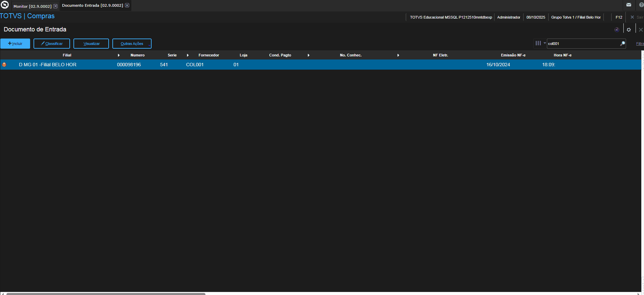Click the arrow after the Filial column header

click(x=119, y=55)
